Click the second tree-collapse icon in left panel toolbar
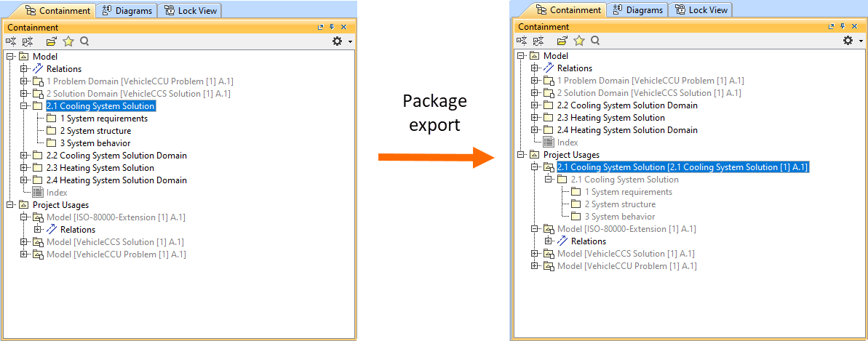Viewport: 868px width, 341px height. pos(28,41)
